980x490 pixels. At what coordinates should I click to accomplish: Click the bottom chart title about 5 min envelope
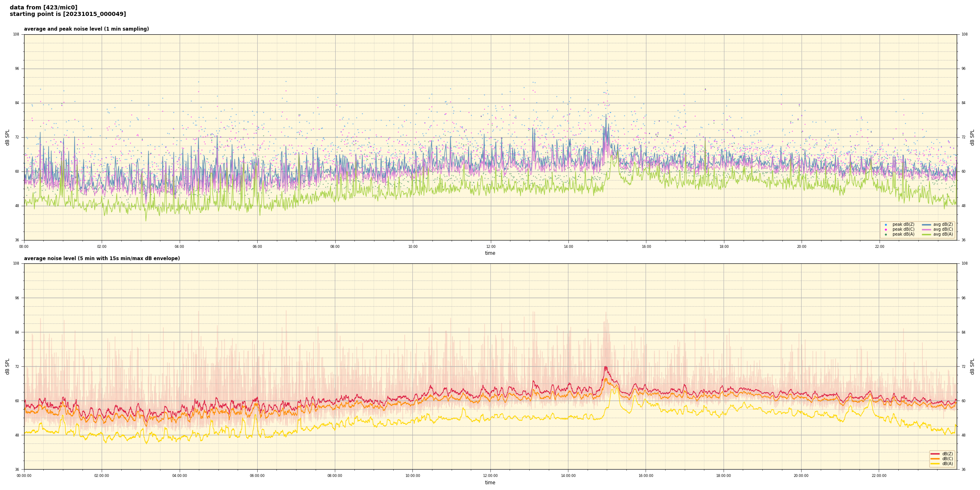click(102, 258)
